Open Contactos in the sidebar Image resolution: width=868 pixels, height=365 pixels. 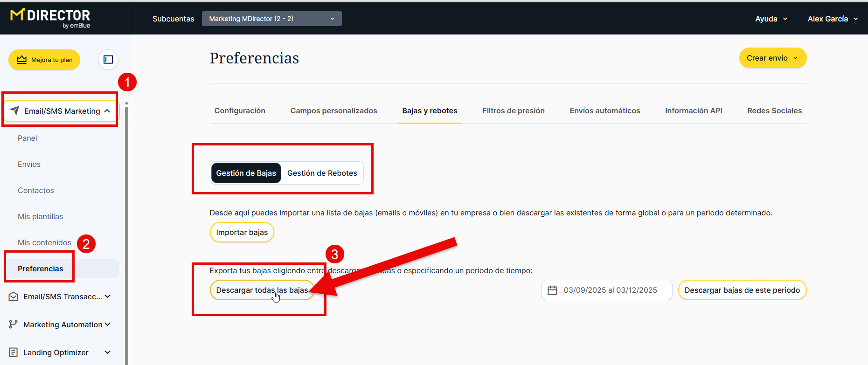click(x=36, y=190)
